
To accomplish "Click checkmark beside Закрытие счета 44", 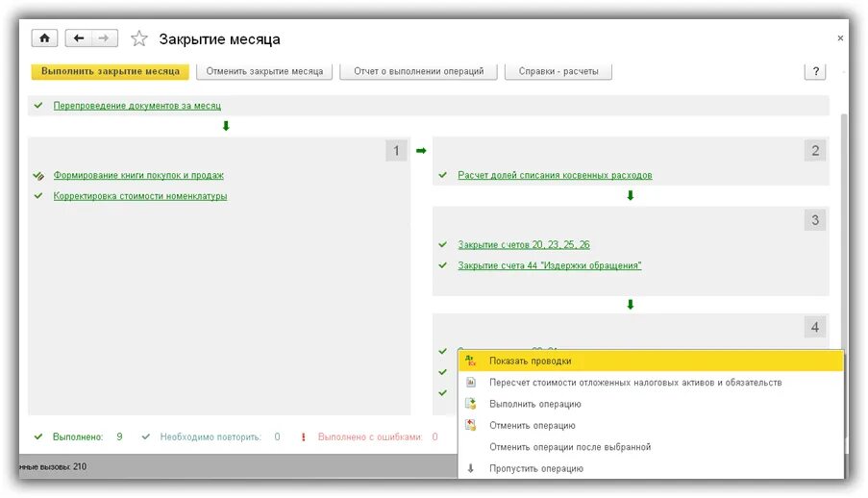I will [x=443, y=265].
